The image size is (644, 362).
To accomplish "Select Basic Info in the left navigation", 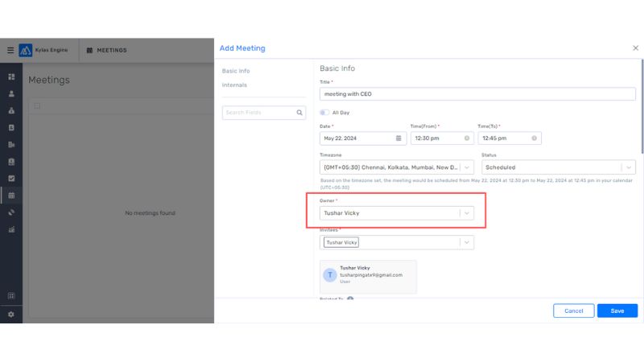I will [236, 71].
